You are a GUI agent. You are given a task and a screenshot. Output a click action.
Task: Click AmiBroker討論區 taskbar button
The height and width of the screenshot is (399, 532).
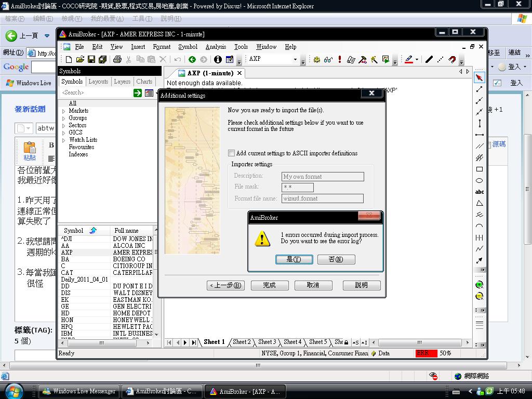tap(162, 391)
